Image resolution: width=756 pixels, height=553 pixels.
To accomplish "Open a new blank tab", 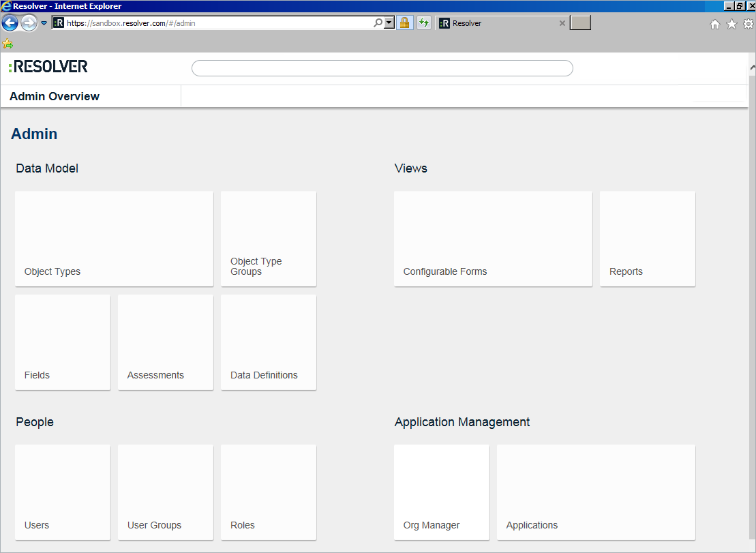I will point(580,23).
